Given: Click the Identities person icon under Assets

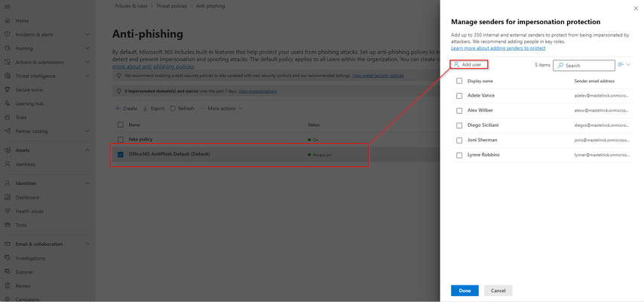Looking at the screenshot, I should pyautogui.click(x=7, y=164).
